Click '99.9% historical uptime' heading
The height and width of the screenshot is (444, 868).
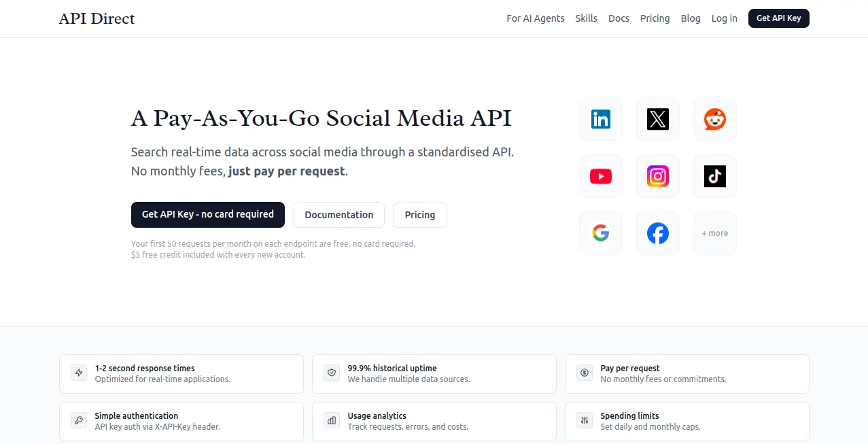click(392, 368)
